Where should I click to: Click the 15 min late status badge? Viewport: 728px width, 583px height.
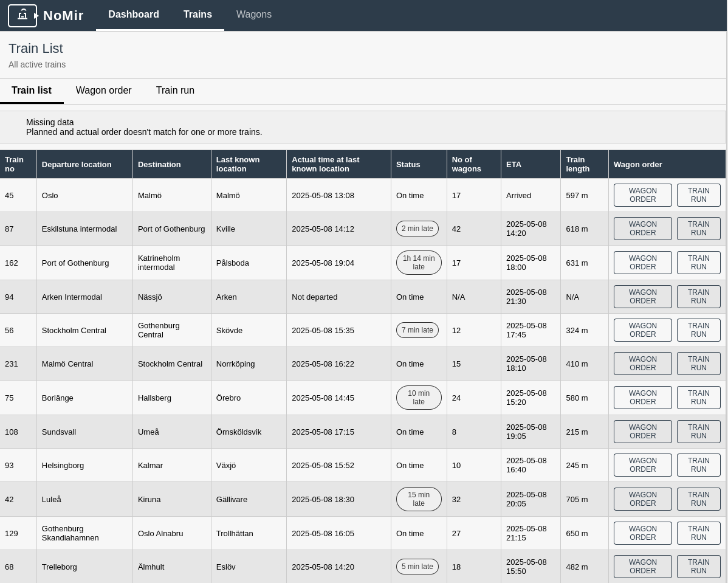(419, 499)
